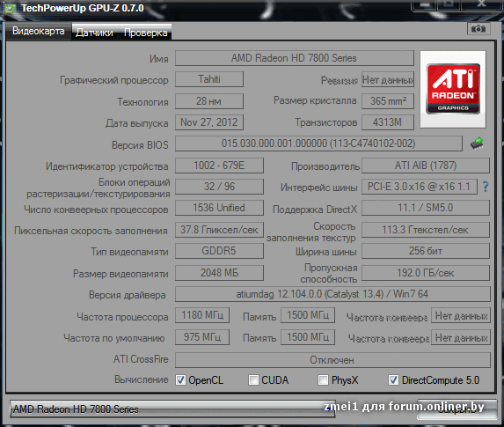Click the Версия BIOS label
Image resolution: width=504 pixels, height=427 pixels.
pyautogui.click(x=140, y=145)
